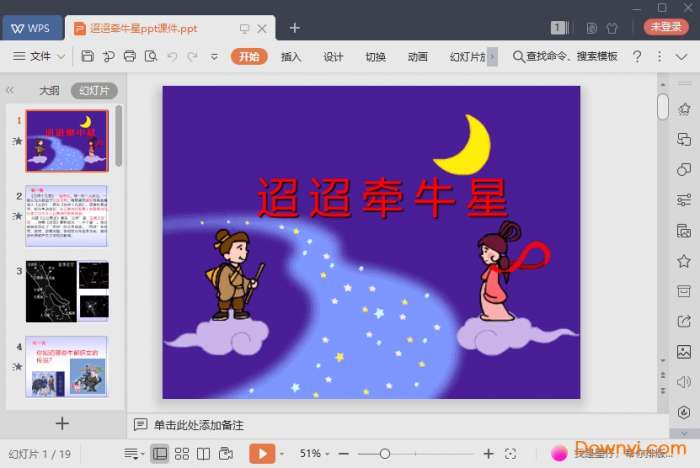Expand the right sidebar bottom chevron

click(x=684, y=434)
